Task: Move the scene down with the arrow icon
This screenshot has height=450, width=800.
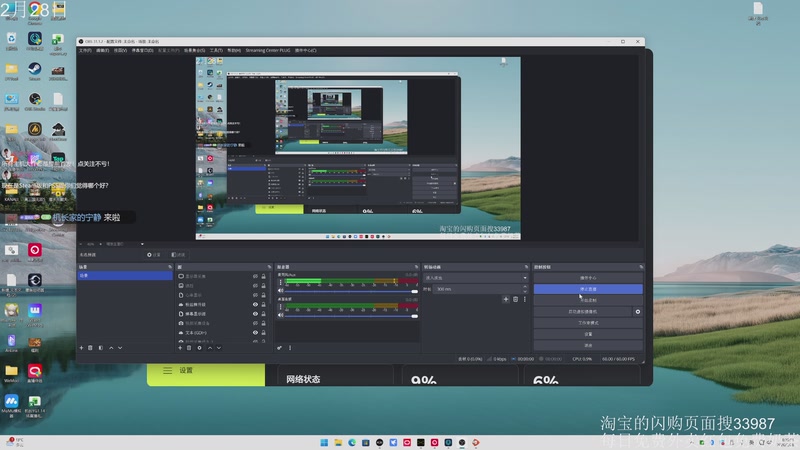Action: [120, 348]
